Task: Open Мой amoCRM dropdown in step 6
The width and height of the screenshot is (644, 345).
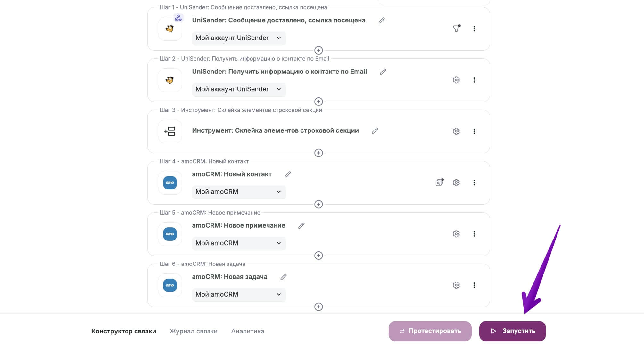Action: click(239, 294)
